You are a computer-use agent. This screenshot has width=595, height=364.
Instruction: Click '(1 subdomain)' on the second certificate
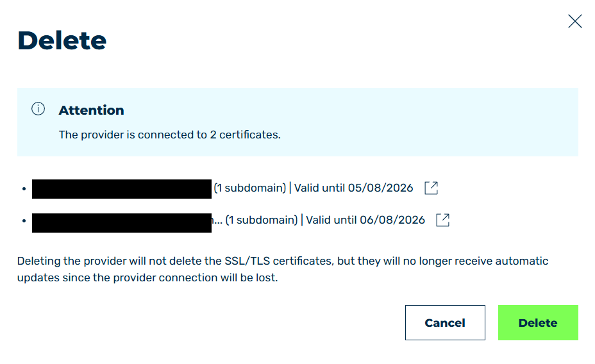click(x=262, y=220)
